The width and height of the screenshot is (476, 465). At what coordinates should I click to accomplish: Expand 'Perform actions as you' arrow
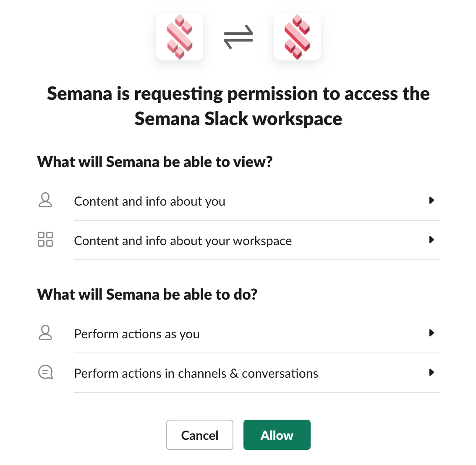click(432, 333)
